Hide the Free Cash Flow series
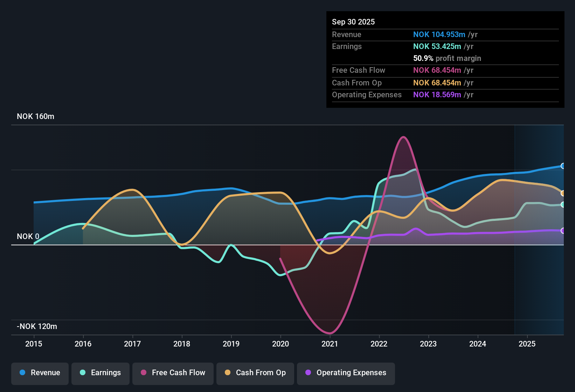The width and height of the screenshot is (575, 392). tap(173, 373)
